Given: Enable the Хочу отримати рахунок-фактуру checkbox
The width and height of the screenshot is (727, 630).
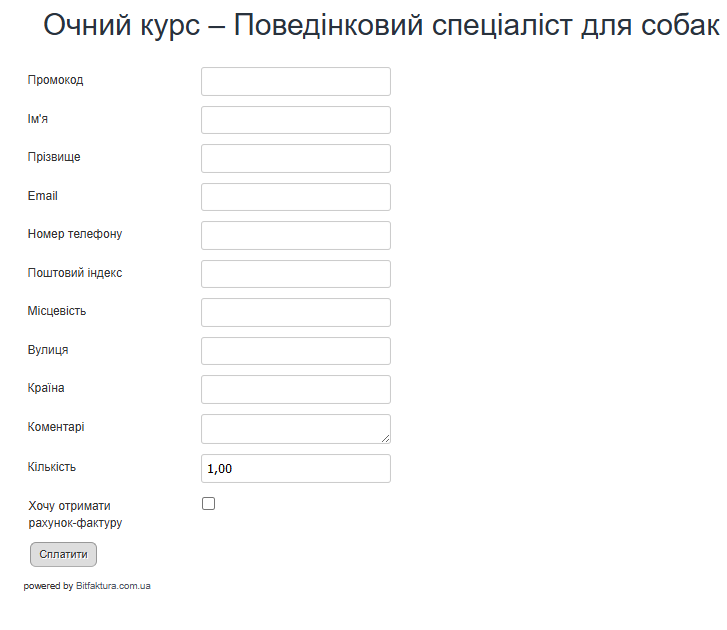Looking at the screenshot, I should (x=208, y=504).
